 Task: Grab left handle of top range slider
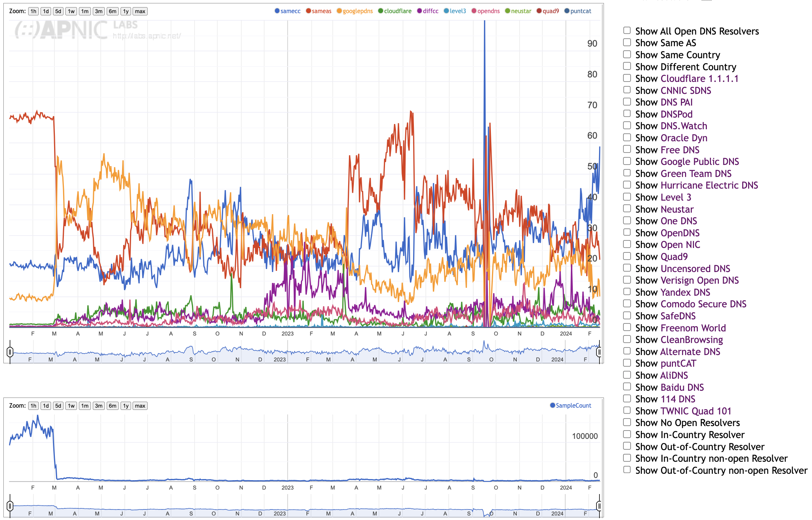coord(10,352)
